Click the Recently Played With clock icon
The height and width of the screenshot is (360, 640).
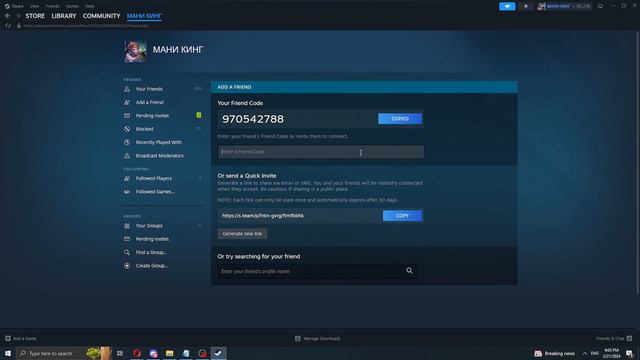(127, 142)
